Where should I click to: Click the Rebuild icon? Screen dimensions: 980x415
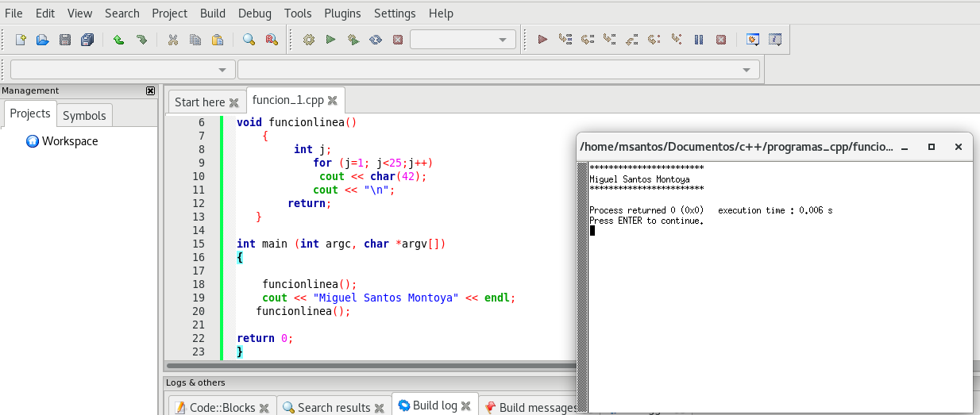(x=376, y=40)
